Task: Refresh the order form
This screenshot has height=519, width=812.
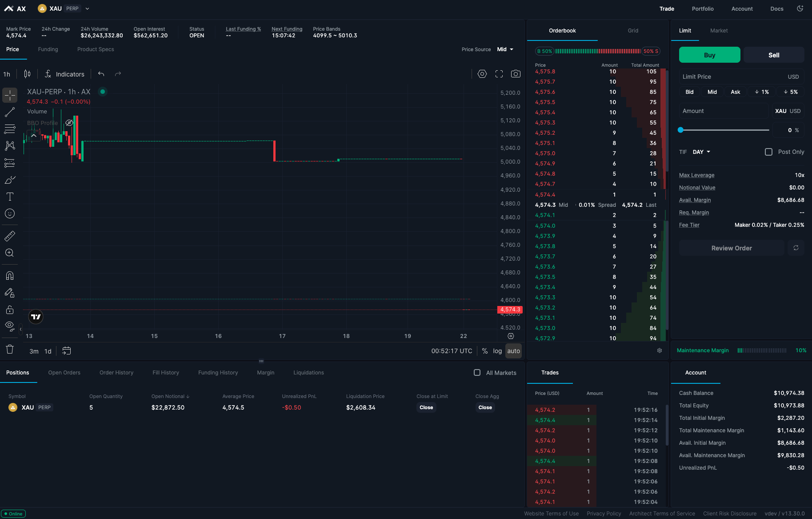Action: point(796,248)
